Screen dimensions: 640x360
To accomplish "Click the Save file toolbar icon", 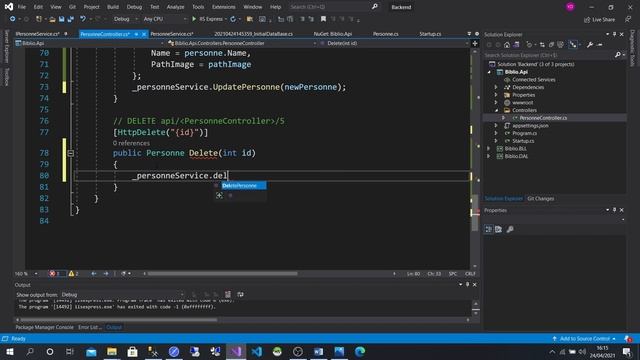I will click(x=62, y=19).
